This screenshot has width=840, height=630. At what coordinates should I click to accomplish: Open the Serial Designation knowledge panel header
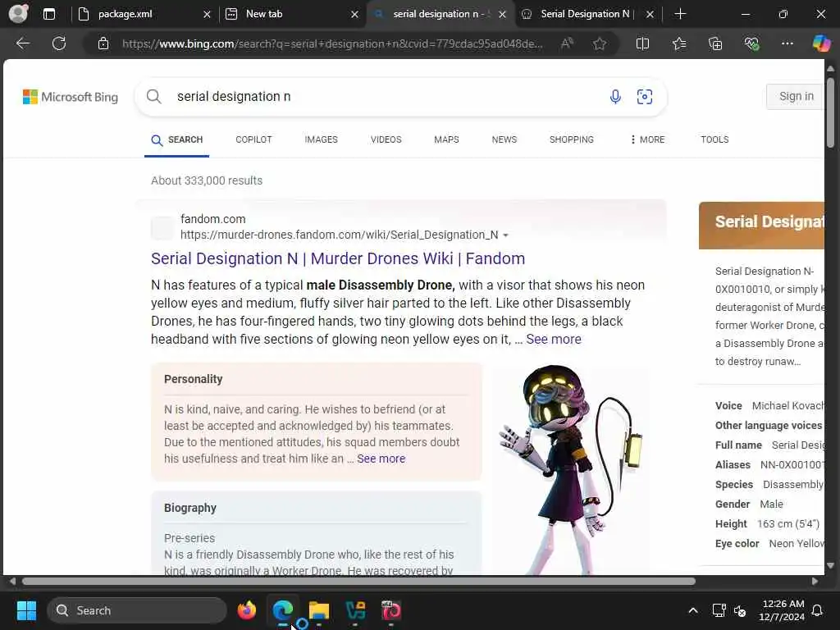click(761, 225)
